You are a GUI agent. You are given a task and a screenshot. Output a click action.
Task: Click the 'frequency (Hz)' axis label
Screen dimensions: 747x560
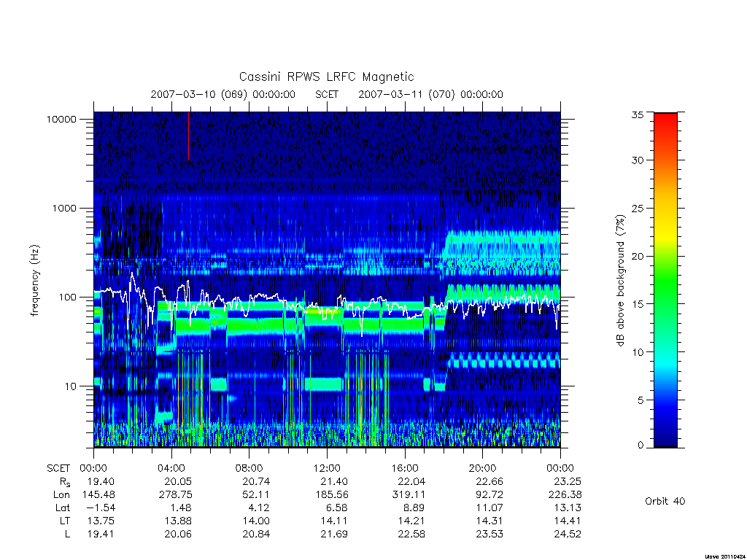(x=34, y=281)
